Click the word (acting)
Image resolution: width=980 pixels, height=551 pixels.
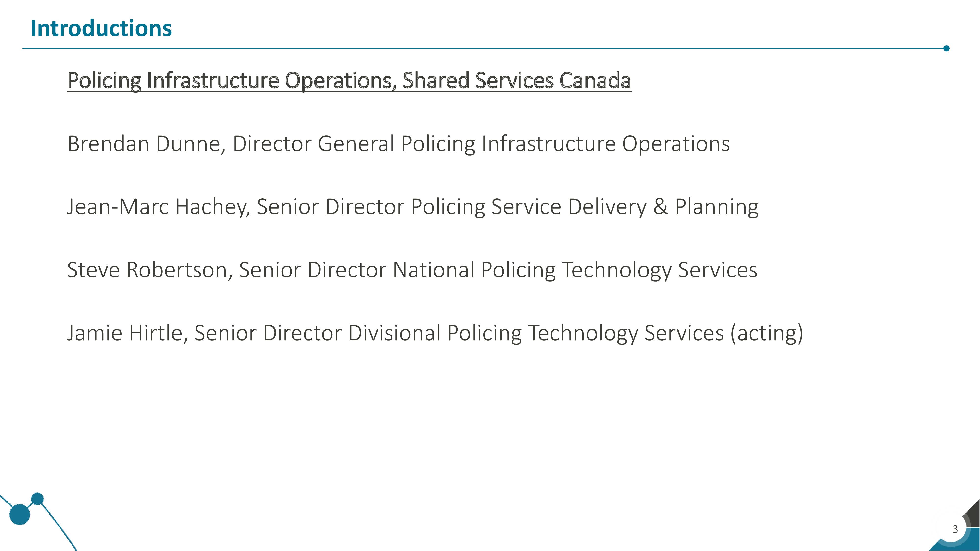click(767, 334)
